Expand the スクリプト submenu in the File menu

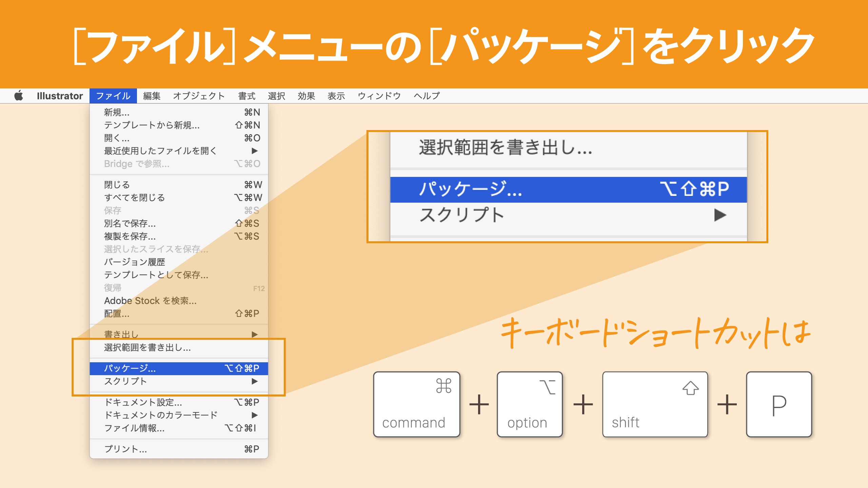click(x=179, y=381)
